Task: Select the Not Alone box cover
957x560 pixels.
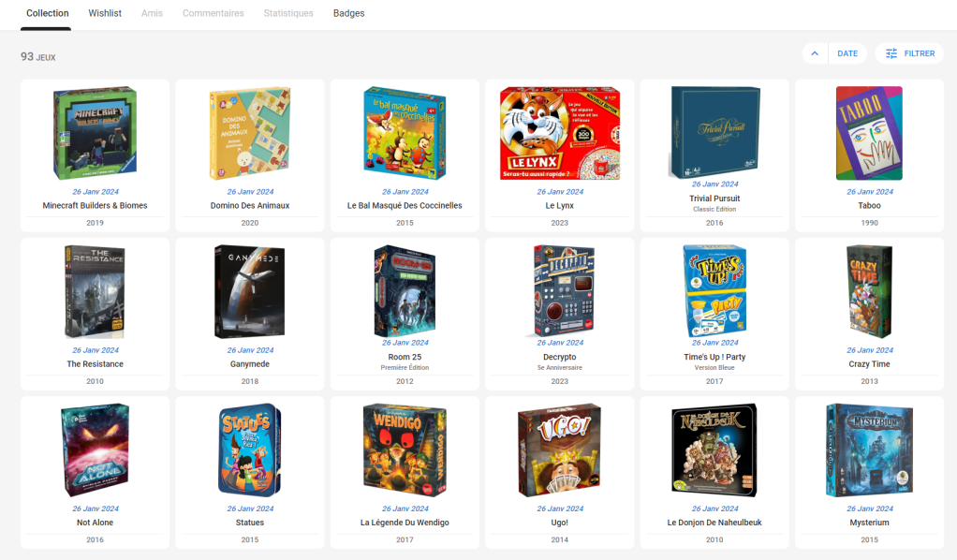Action: pyautogui.click(x=96, y=450)
